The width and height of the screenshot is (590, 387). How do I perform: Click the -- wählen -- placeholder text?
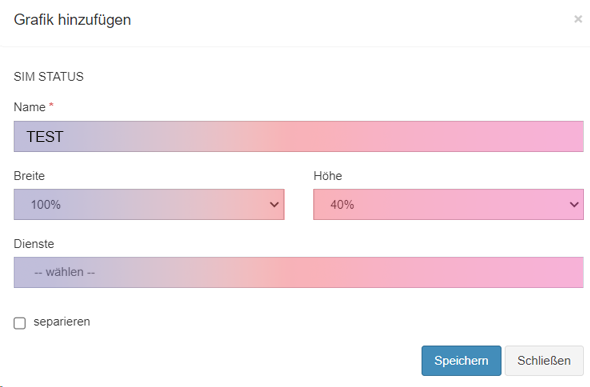point(64,272)
